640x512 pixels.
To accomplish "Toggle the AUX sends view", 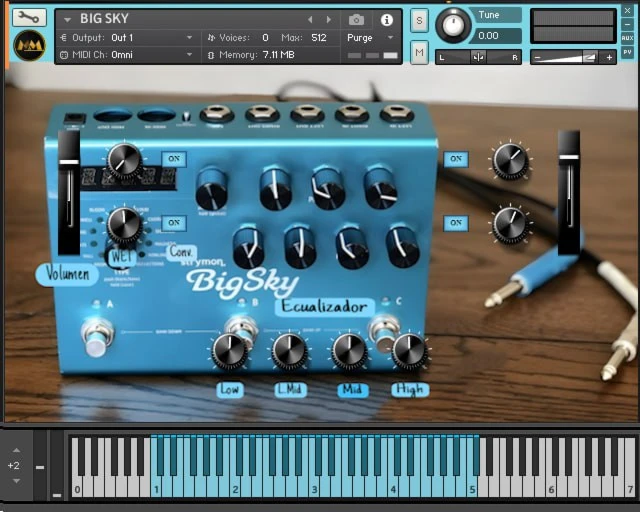I will tap(627, 38).
